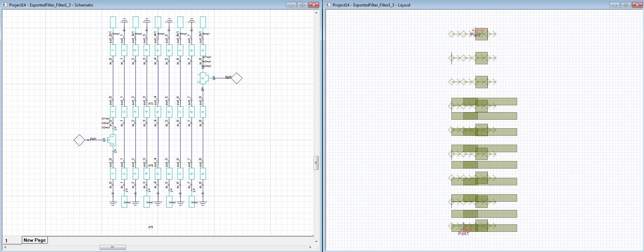Select Port1 arrow marker in Layout view
Image resolution: width=644 pixels, height=252 pixels.
(x=466, y=229)
